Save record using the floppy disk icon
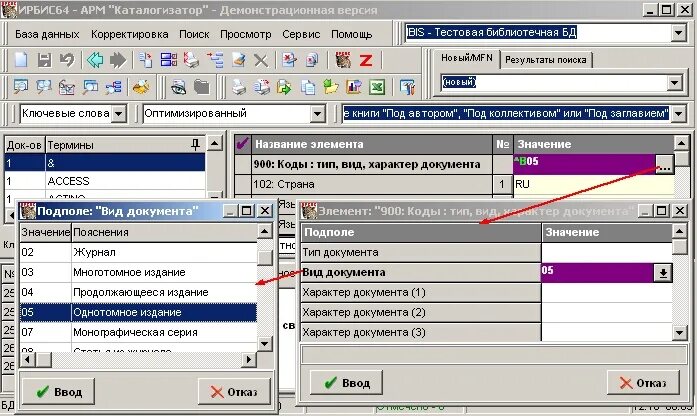 tap(44, 60)
